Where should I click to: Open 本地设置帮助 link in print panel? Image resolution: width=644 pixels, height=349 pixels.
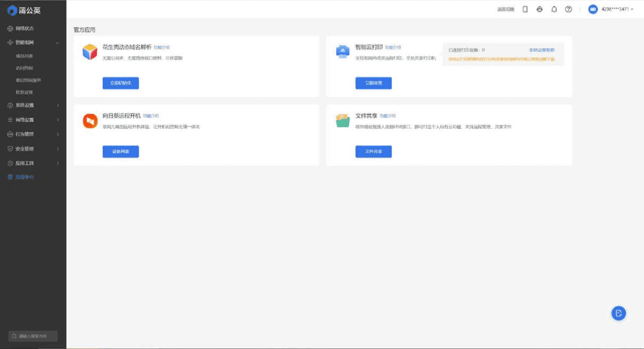pos(541,50)
